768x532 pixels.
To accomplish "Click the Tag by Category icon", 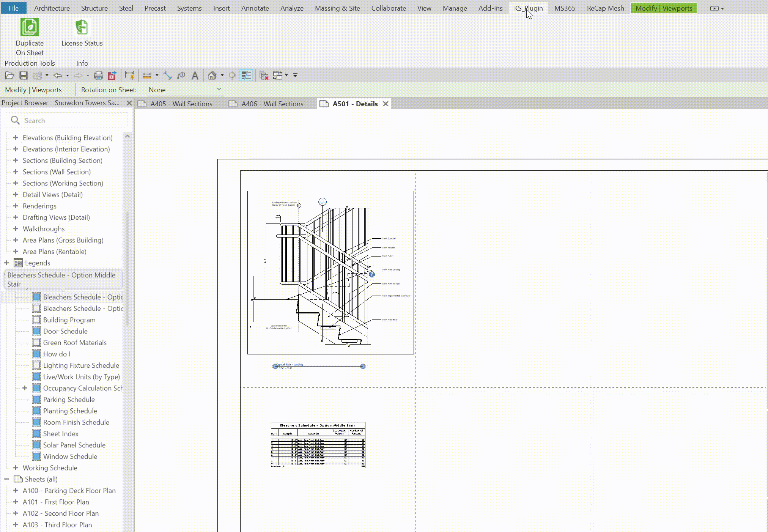I will click(x=181, y=76).
